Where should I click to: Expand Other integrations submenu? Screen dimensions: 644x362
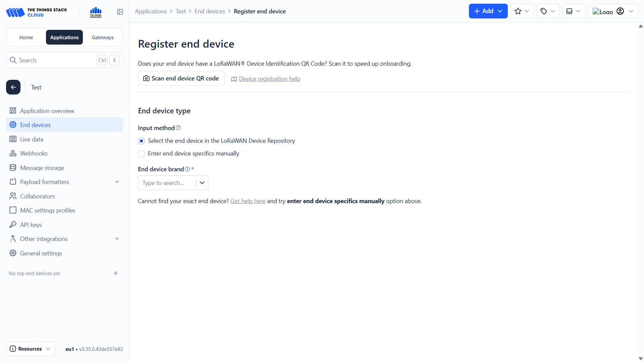coord(117,239)
